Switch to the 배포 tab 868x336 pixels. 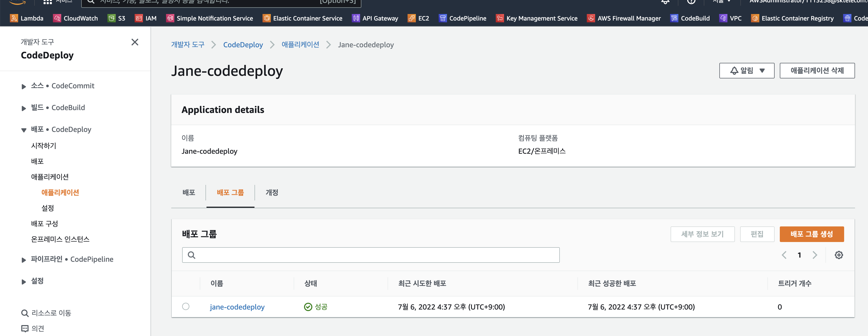[189, 192]
